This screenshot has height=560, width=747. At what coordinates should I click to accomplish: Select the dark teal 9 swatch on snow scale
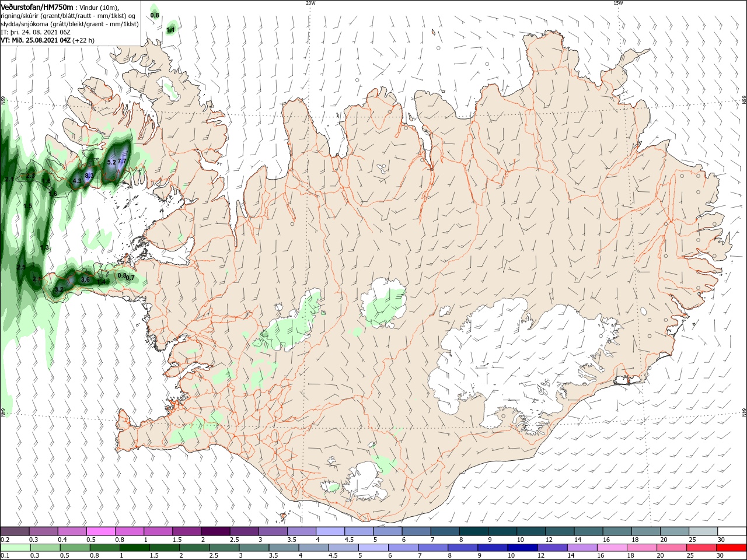tap(502, 531)
